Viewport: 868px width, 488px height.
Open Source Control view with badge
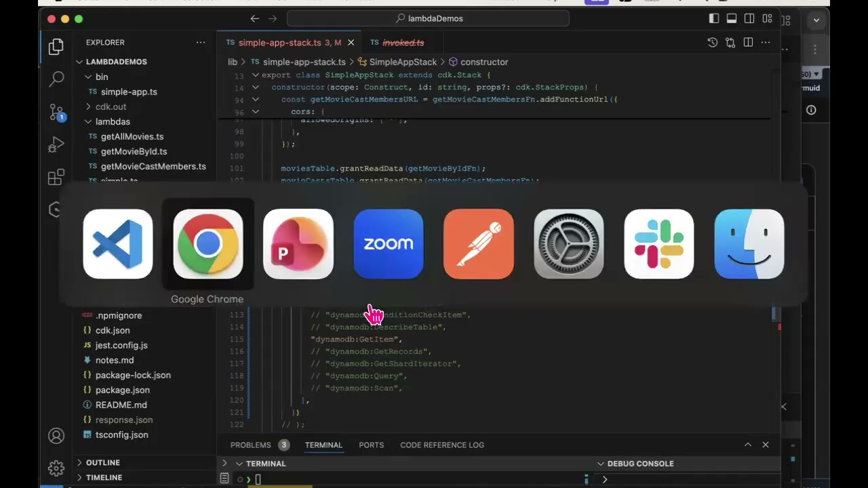click(x=56, y=112)
